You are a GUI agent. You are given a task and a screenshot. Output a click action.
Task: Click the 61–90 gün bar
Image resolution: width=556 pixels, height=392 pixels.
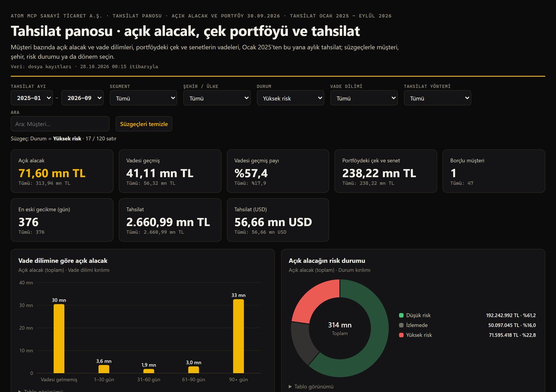(194, 370)
